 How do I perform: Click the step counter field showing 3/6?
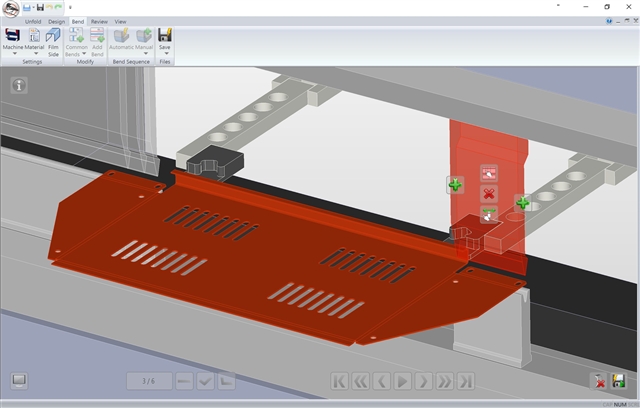tap(149, 381)
